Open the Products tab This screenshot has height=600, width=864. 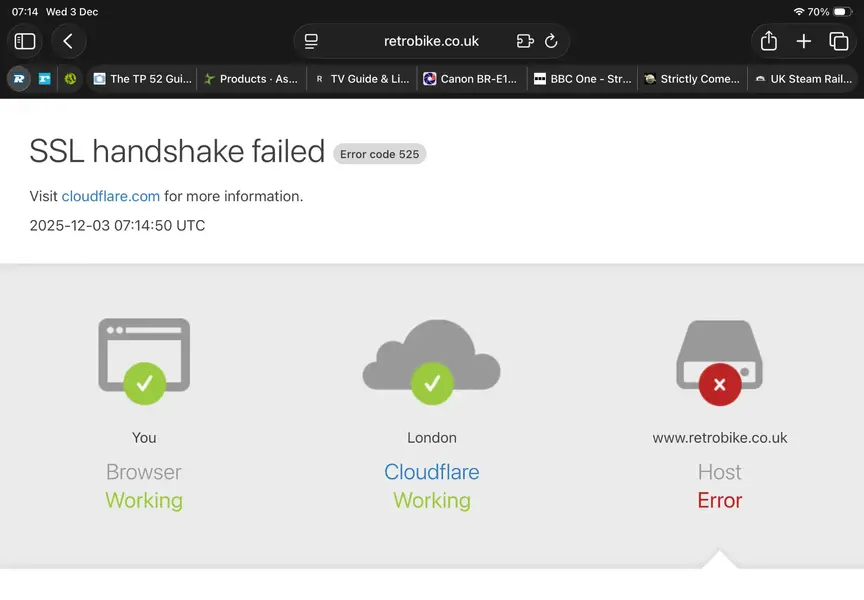(251, 79)
